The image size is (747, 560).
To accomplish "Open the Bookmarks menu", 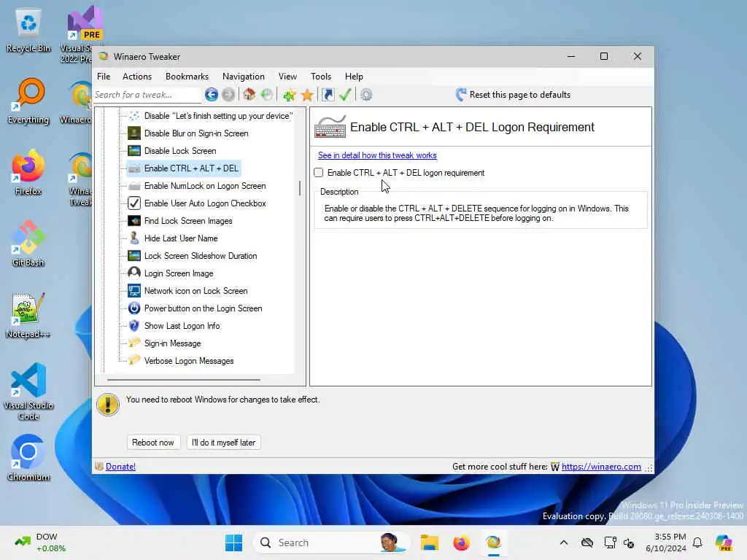I will [x=187, y=76].
